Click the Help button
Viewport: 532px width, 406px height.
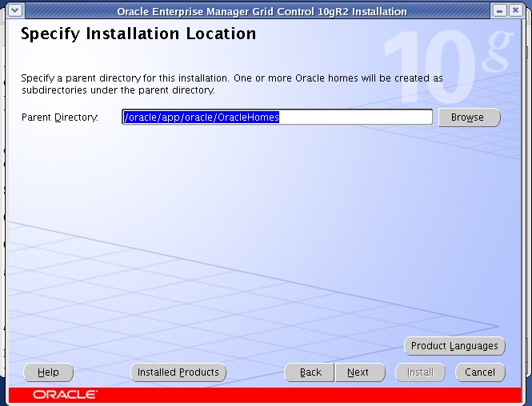coord(48,372)
